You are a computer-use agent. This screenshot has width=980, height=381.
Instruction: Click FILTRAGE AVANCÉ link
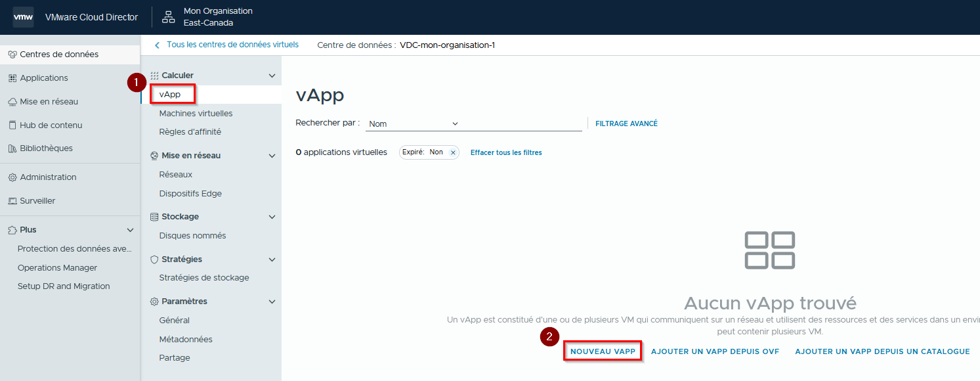click(x=626, y=123)
